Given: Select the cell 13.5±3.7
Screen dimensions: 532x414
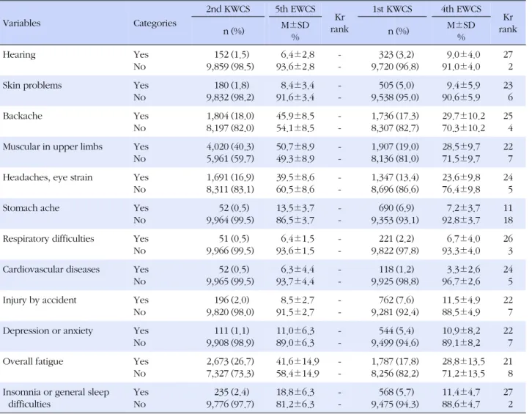Looking at the screenshot, I should (295, 208).
